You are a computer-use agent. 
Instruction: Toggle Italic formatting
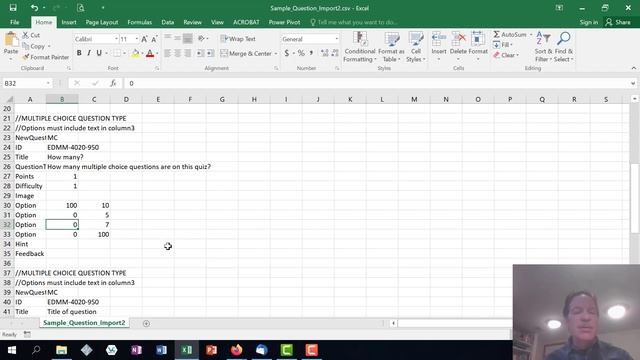click(89, 53)
